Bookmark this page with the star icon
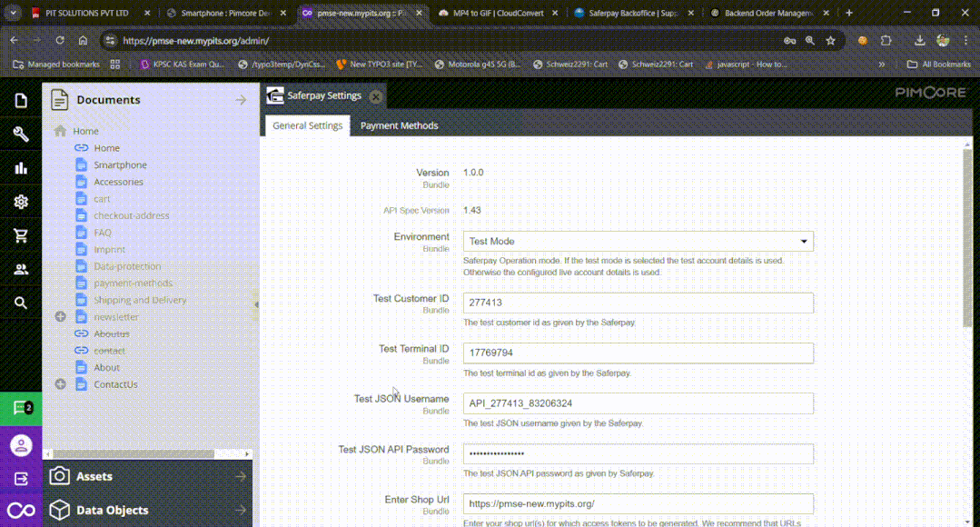This screenshot has width=980, height=527. tap(831, 41)
